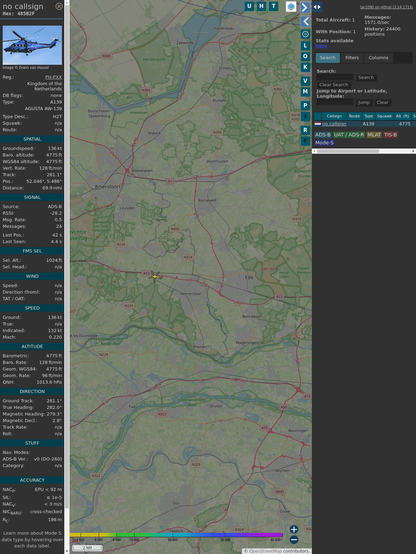The width and height of the screenshot is (416, 554).
Task: Expand sidebar using the right chevron button
Action: (x=305, y=7)
